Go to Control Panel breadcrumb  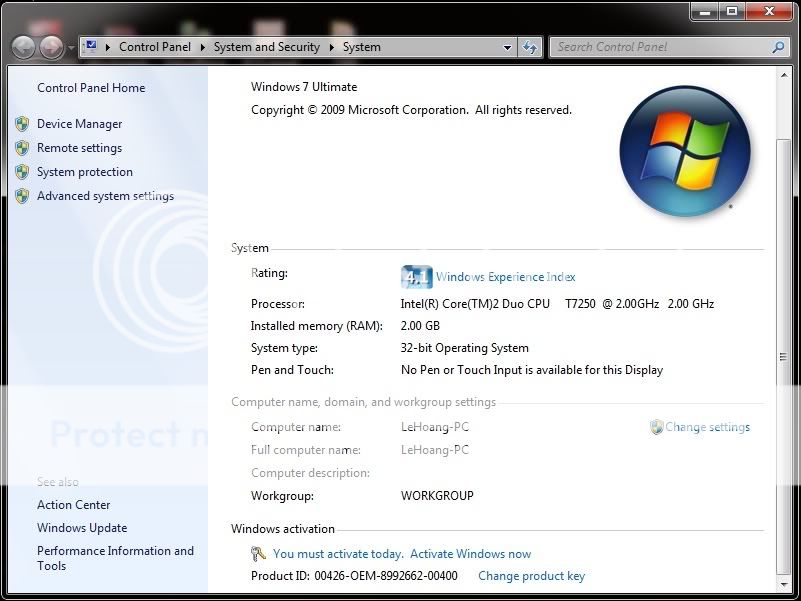[x=155, y=47]
